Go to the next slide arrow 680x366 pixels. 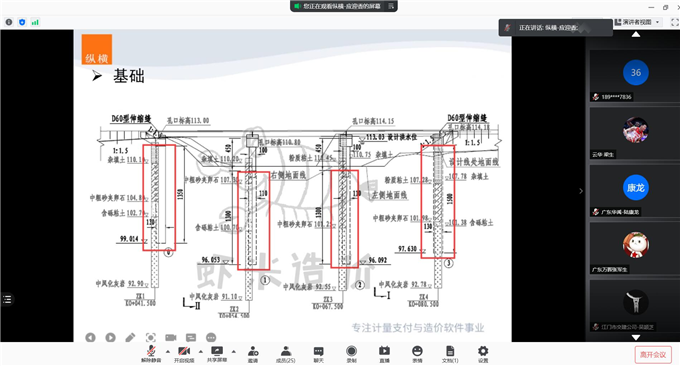click(110, 337)
